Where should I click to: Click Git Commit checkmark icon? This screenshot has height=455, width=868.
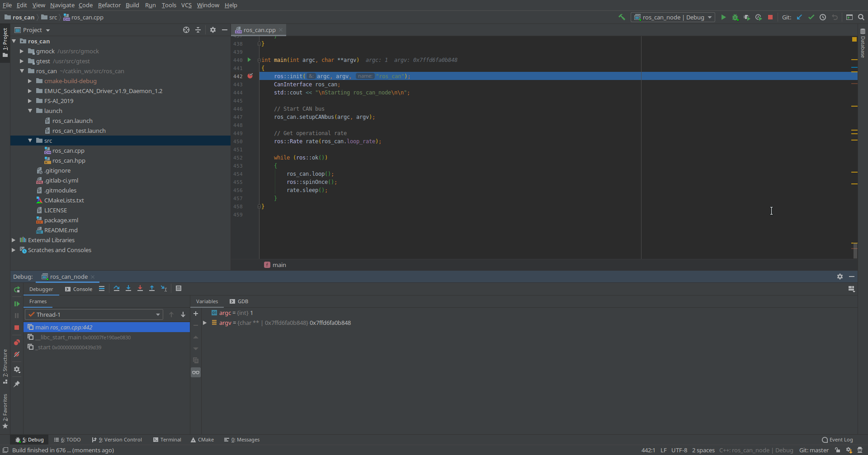tap(811, 17)
